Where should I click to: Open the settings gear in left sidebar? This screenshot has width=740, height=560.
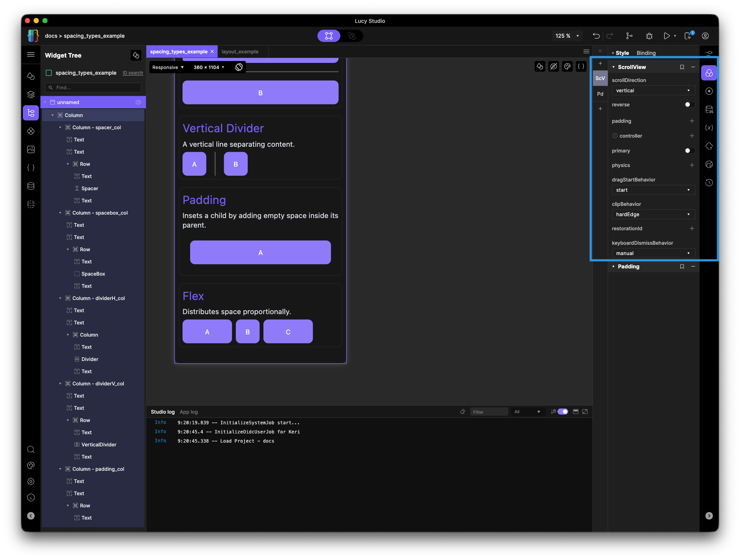click(x=31, y=481)
